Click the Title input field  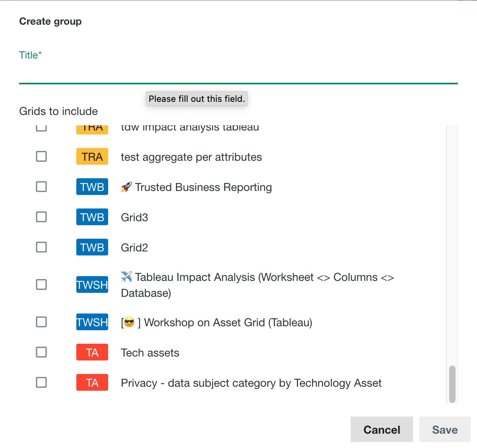coord(238,76)
